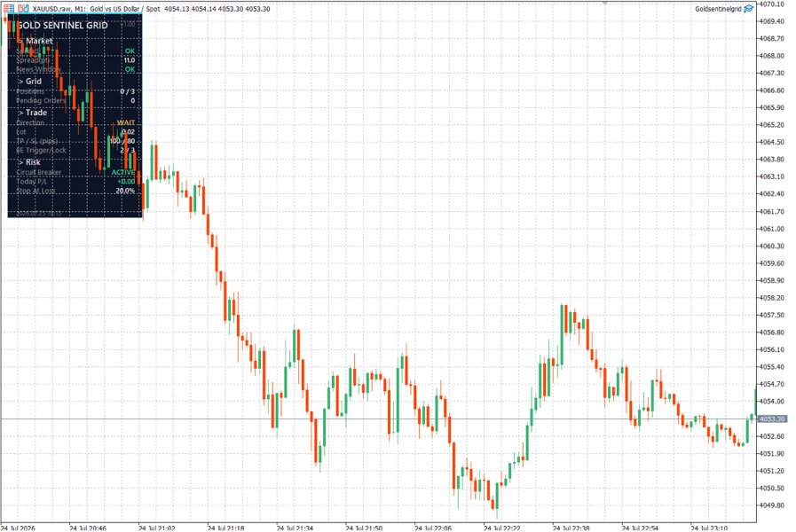This screenshot has height=532, width=796.
Task: Click OK status in News Window row
Action: pos(130,69)
